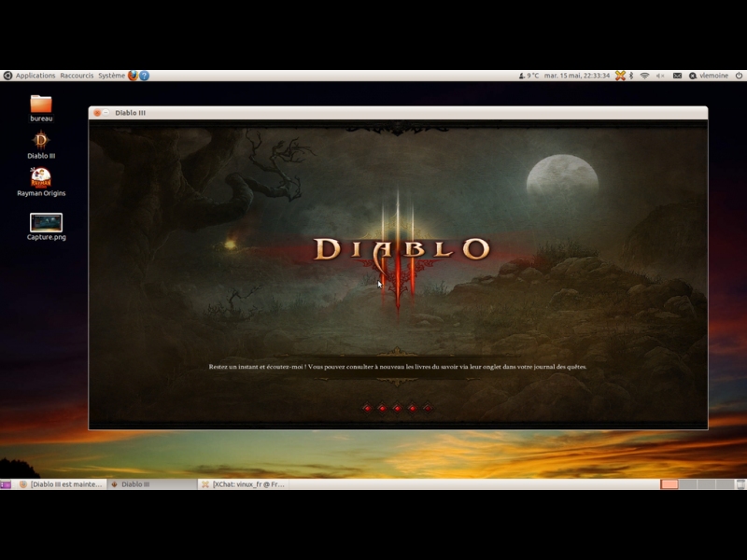Image resolution: width=747 pixels, height=560 pixels.
Task: Click the power session icon
Action: point(739,76)
